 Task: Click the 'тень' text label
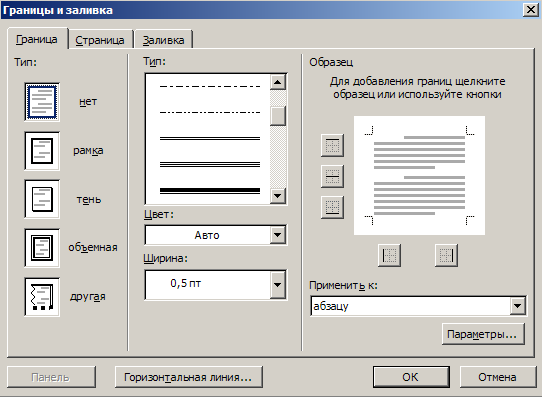click(x=89, y=199)
